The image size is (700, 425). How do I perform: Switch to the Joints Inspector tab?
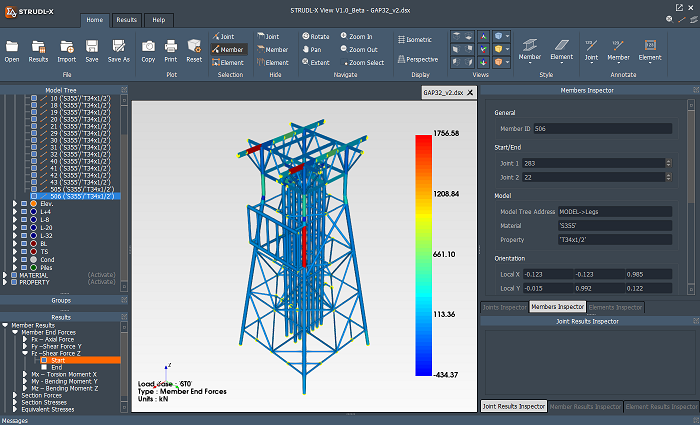tap(504, 307)
